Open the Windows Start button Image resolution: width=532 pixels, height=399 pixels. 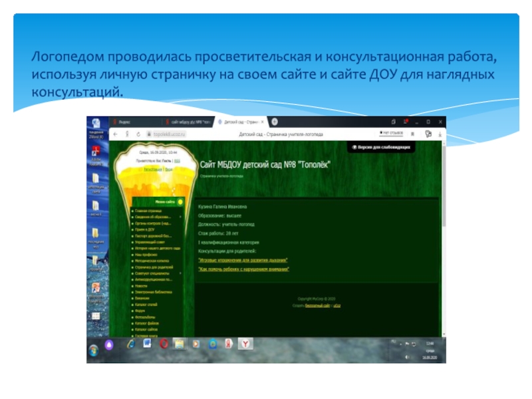pos(94,350)
